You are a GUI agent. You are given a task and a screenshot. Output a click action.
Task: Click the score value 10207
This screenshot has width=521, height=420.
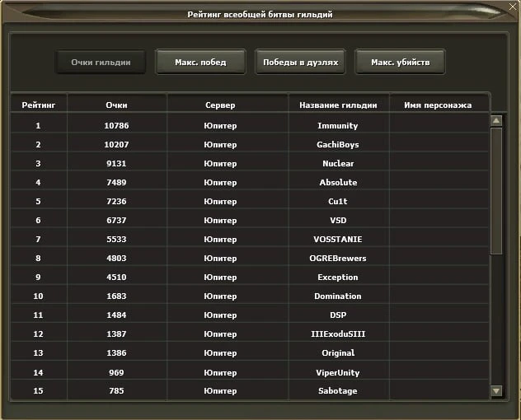tap(116, 145)
